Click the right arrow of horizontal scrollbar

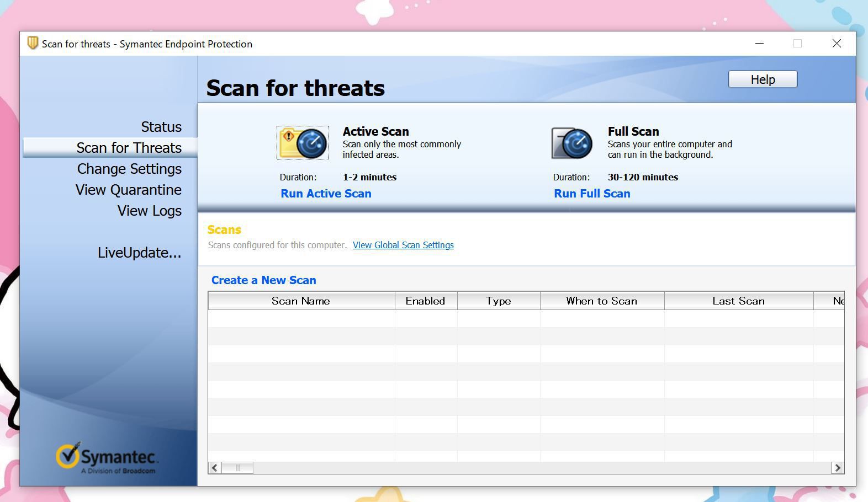[x=838, y=468]
